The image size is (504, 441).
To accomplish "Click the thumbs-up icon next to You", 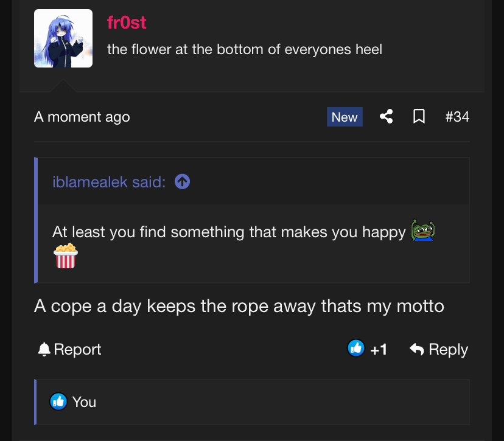I will point(58,401).
